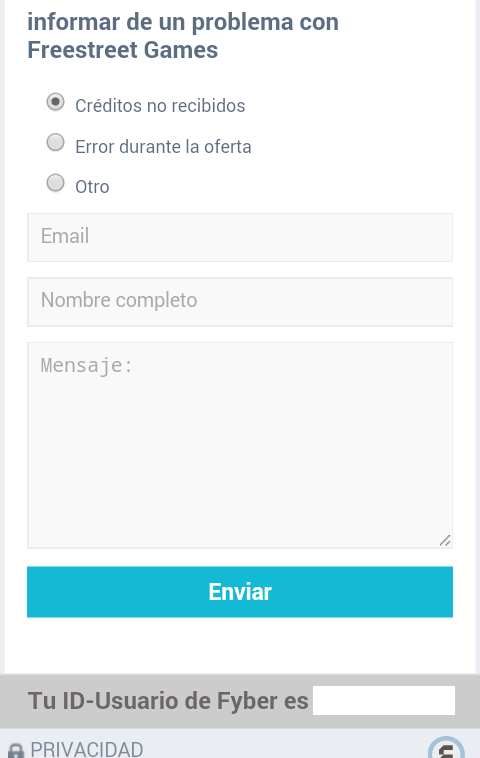Choose the Otro radio button
480x758 pixels.
coord(55,183)
